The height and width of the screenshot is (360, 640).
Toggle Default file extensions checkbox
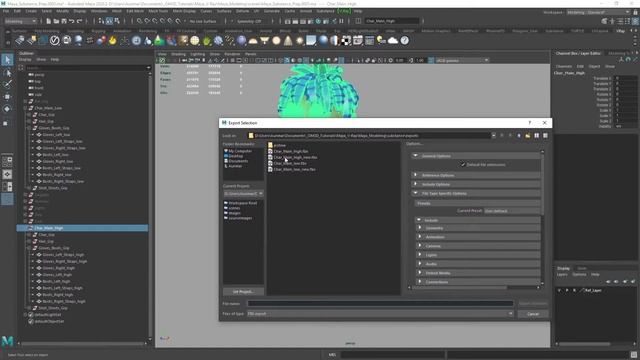tap(463, 164)
